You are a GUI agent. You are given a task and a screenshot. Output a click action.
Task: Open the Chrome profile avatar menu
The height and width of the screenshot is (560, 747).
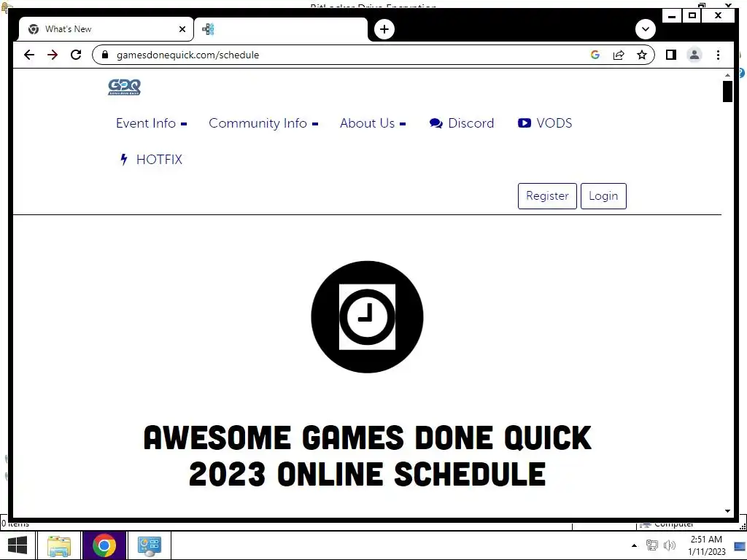694,55
